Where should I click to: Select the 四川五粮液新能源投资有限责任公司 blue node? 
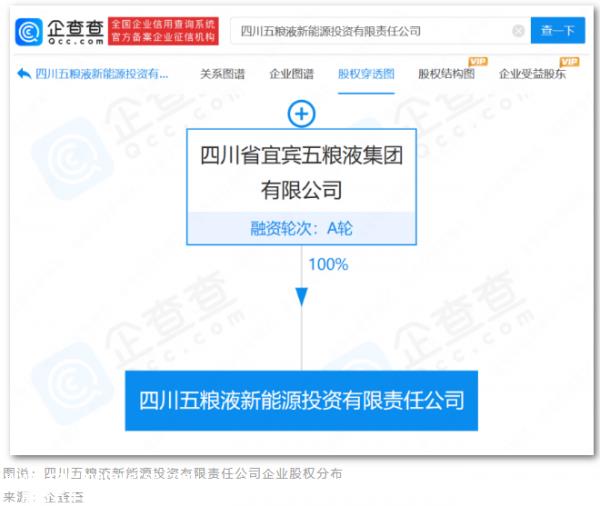[302, 401]
